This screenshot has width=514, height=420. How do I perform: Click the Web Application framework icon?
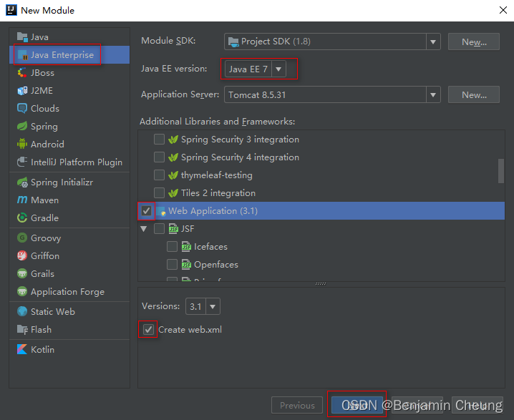[160, 211]
